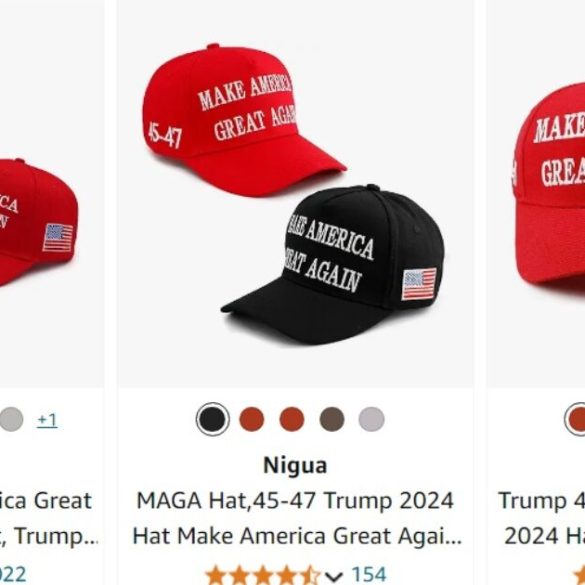
Task: Select the ringed red swatch on right listing
Action: 576,419
